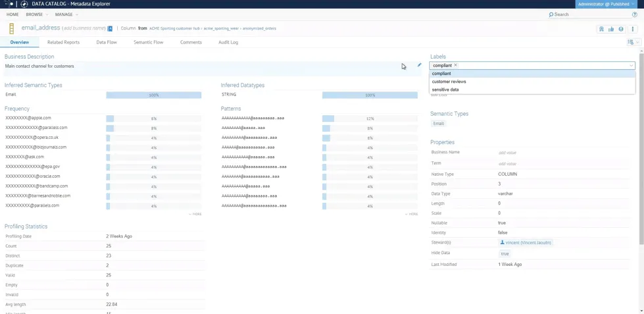The height and width of the screenshot is (314, 644).
Task: Switch to the Comments tab
Action: click(x=191, y=42)
